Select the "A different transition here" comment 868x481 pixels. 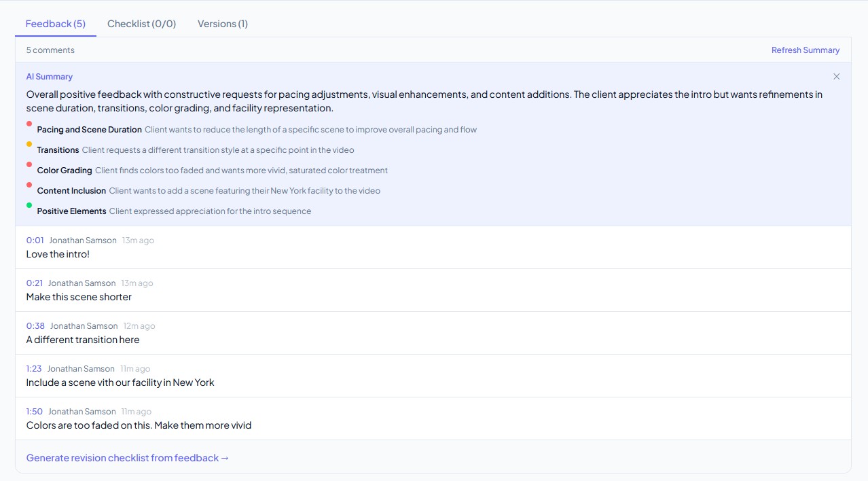83,340
